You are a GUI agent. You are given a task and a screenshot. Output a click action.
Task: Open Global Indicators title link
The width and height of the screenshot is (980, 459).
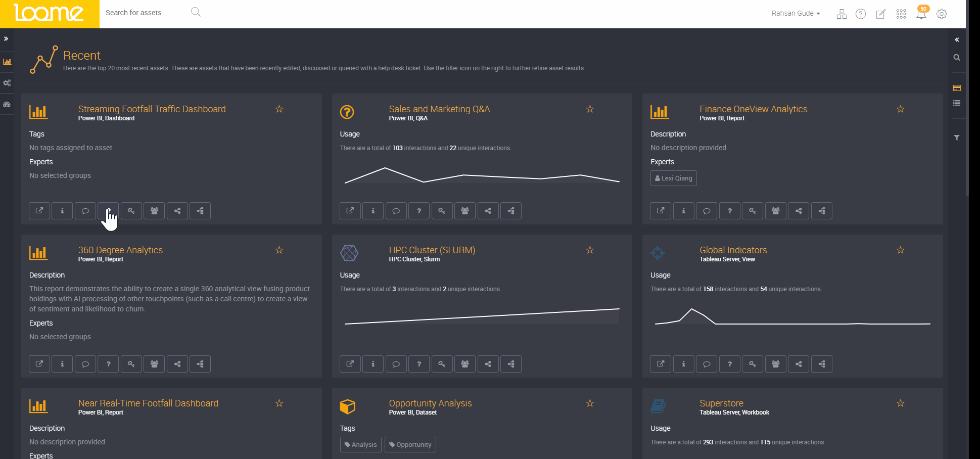[733, 250]
